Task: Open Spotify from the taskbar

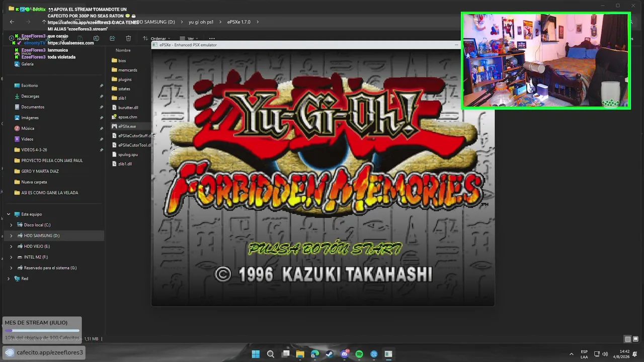Action: 359,354
